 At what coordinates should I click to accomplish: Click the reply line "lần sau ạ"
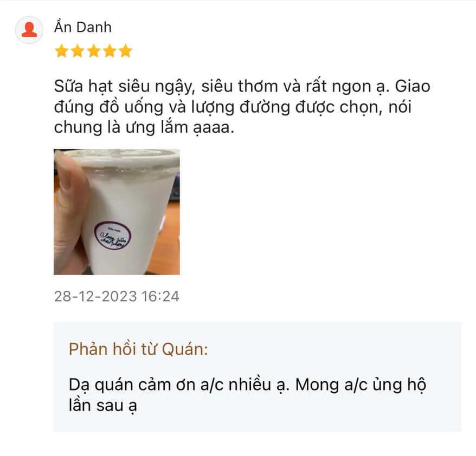(x=103, y=406)
